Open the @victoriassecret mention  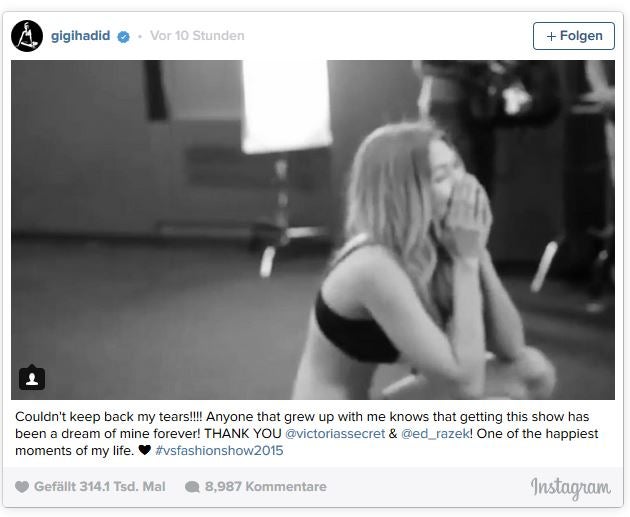point(335,433)
